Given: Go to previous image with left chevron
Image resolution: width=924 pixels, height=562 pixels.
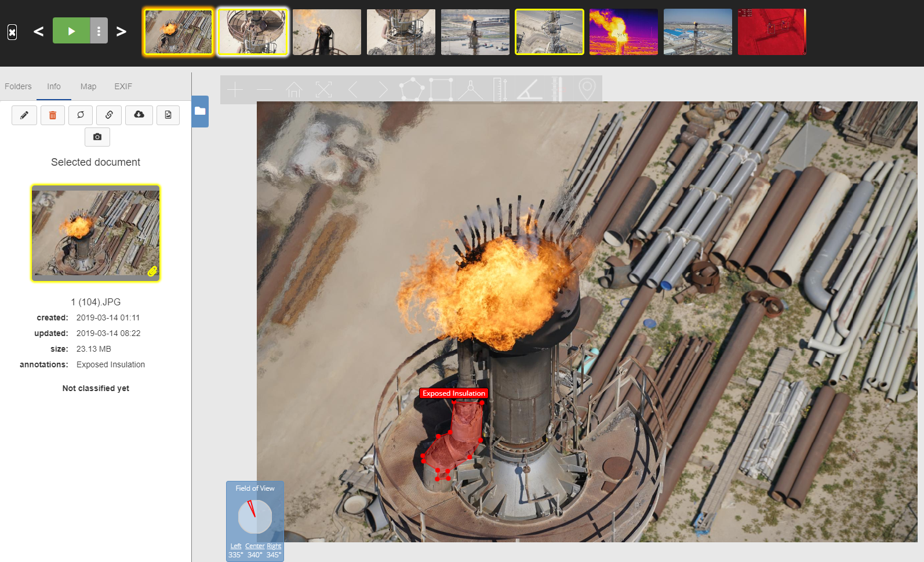Looking at the screenshot, I should coord(39,31).
